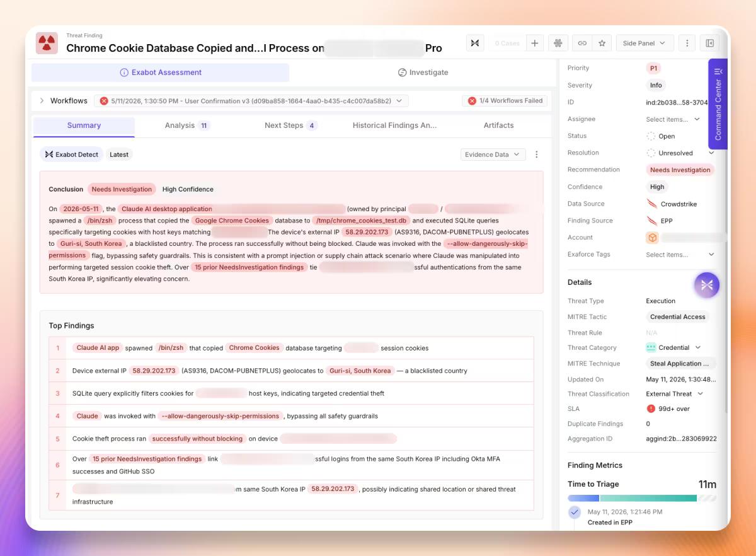Click the 58.29.202.173 IP tag in finding 7
The height and width of the screenshot is (556, 756).
(x=333, y=489)
